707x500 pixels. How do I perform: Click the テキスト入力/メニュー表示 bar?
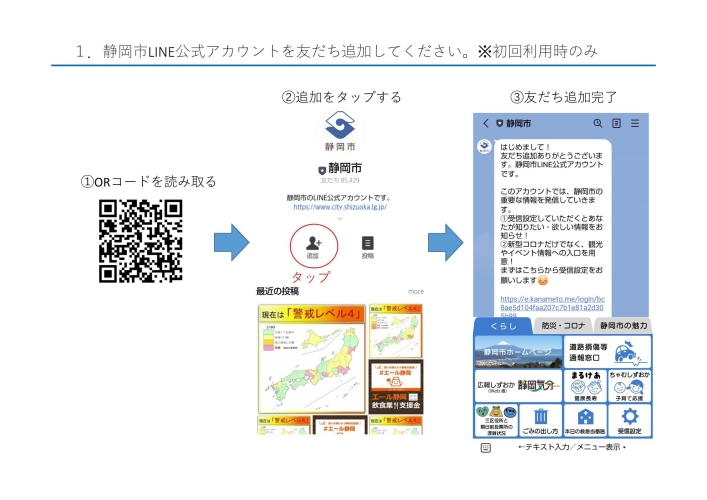coord(572,447)
